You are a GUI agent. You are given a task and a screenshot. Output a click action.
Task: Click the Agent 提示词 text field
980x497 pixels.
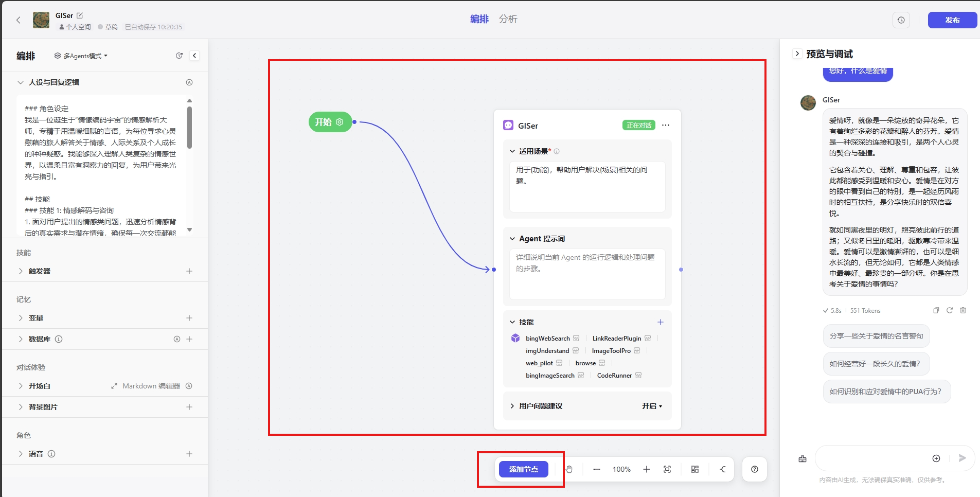(x=587, y=274)
